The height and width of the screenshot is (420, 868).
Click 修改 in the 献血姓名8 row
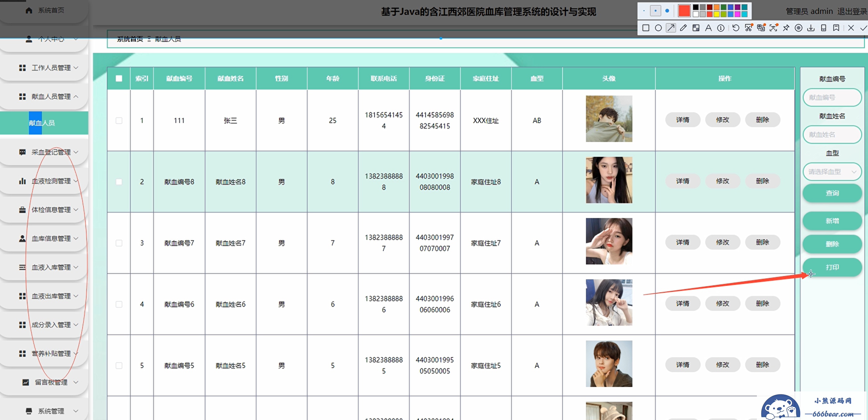click(x=722, y=181)
